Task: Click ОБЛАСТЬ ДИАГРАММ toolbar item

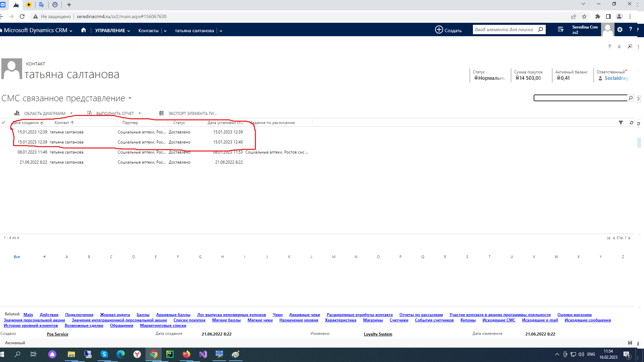Action: coord(44,113)
